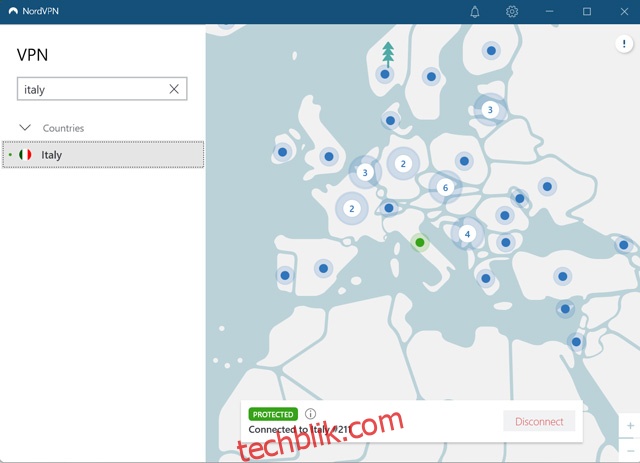Select the Switzerland server marker
Image resolution: width=640 pixels, height=463 pixels.
pos(389,208)
